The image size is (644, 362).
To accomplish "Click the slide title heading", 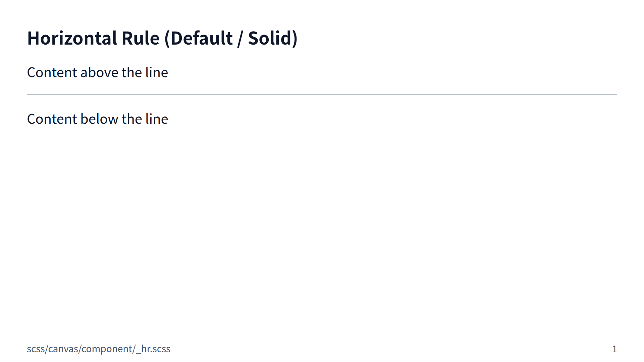I will [162, 38].
